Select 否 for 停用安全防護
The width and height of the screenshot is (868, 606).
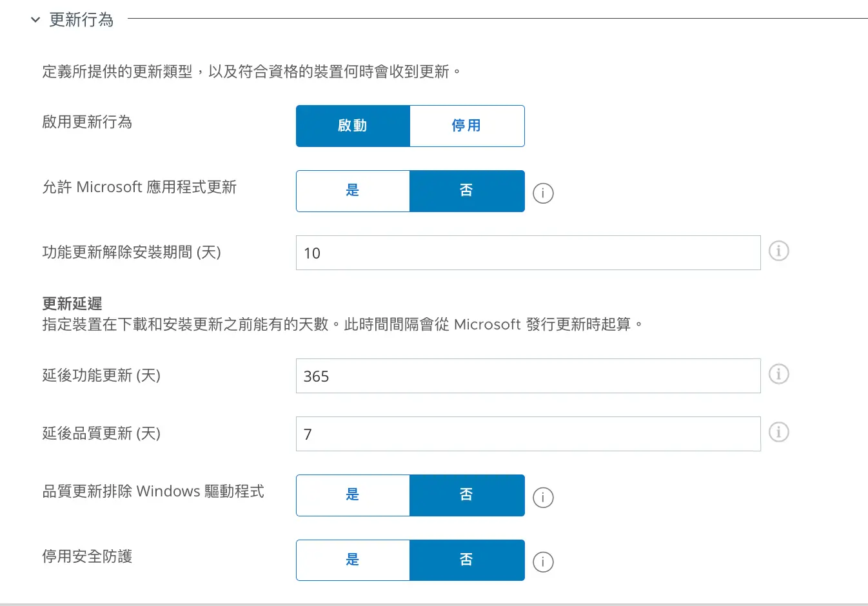pos(466,560)
